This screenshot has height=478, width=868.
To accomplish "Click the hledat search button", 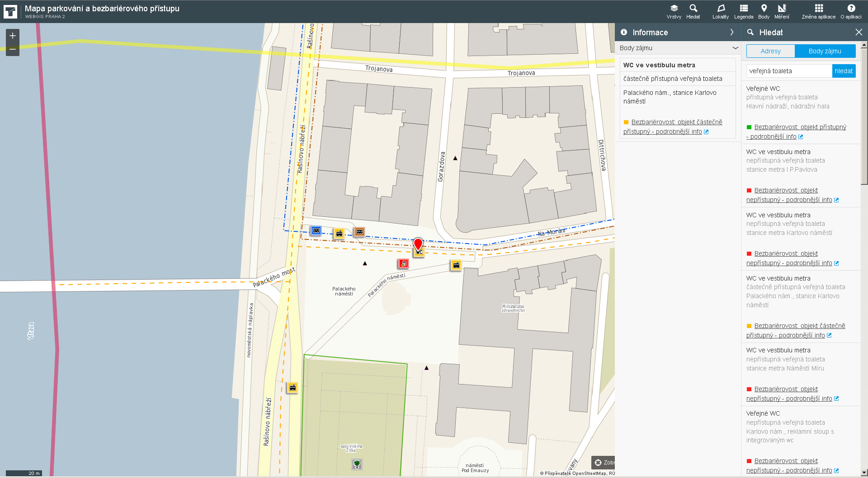I will tap(844, 71).
